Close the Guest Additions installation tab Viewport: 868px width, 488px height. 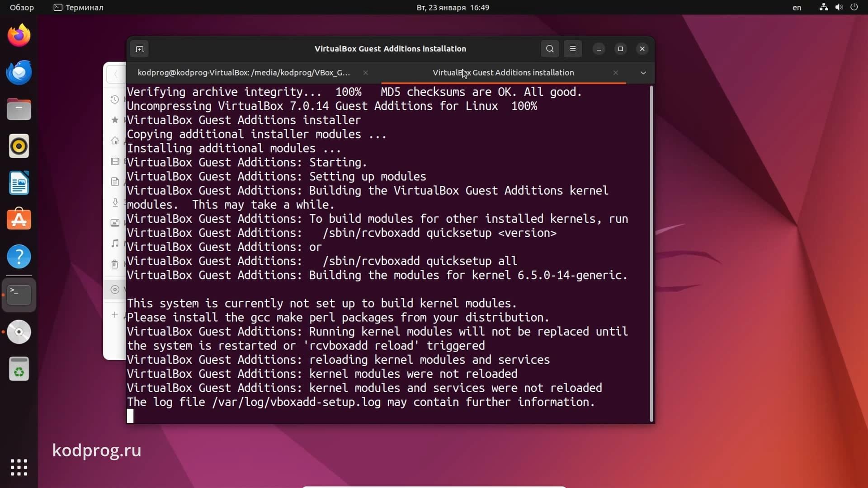(615, 72)
